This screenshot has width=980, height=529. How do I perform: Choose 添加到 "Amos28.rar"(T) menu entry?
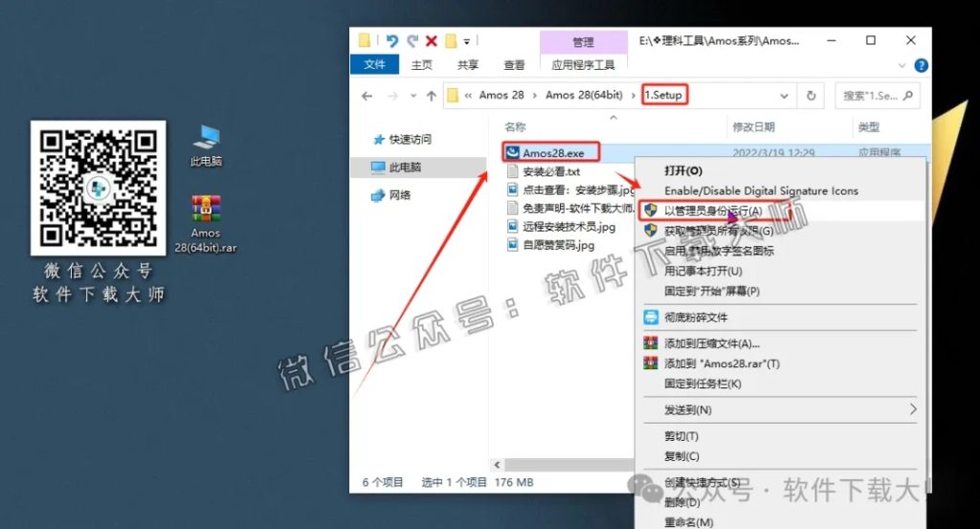[x=722, y=364]
